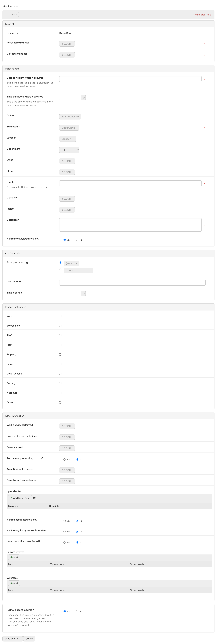Check the Near miss checkbox
217x644 pixels.
(x=60, y=393)
